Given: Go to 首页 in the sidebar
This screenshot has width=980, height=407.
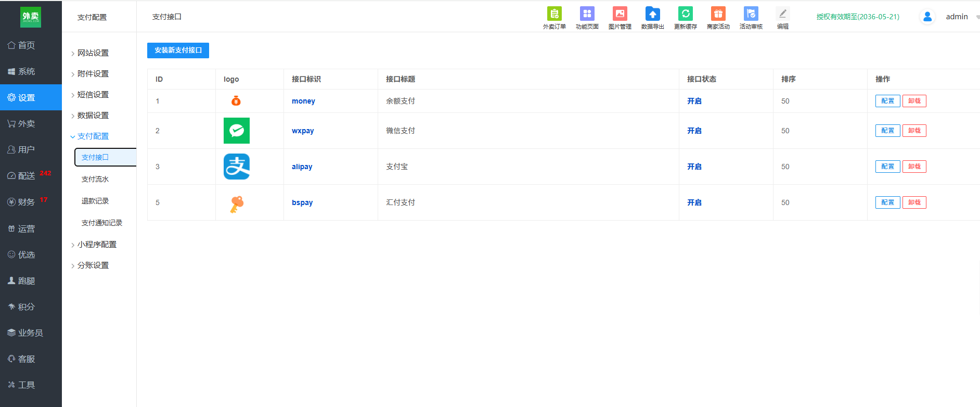Looking at the screenshot, I should tap(31, 45).
